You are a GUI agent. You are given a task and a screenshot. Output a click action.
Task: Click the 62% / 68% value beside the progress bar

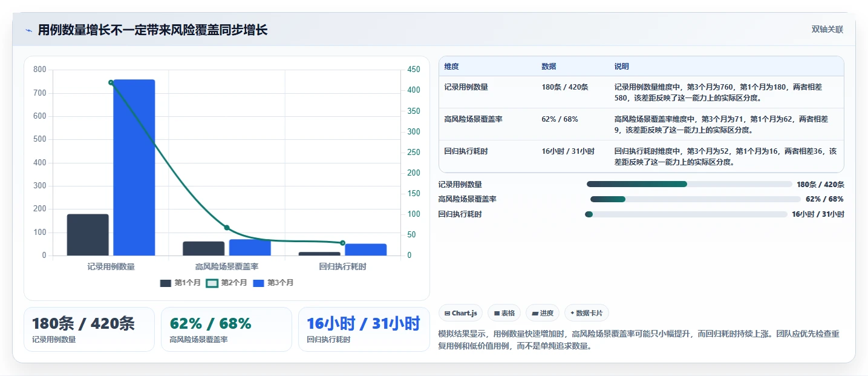(x=824, y=199)
